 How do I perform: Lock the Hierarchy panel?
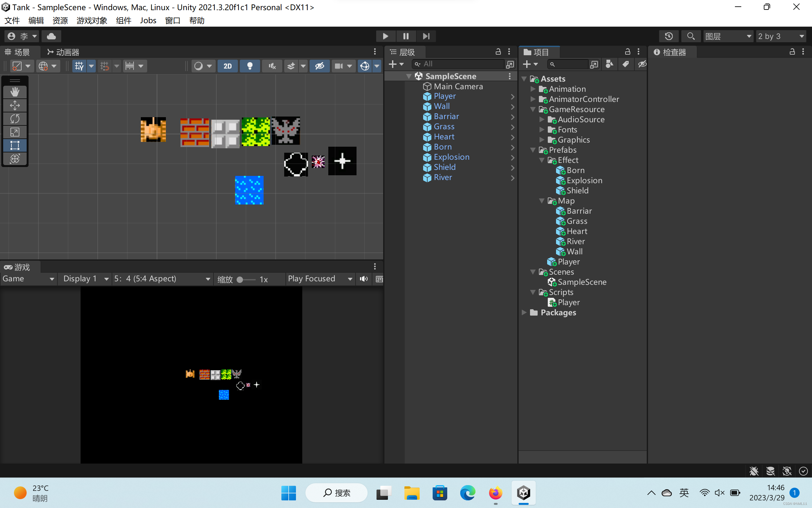[x=498, y=51]
